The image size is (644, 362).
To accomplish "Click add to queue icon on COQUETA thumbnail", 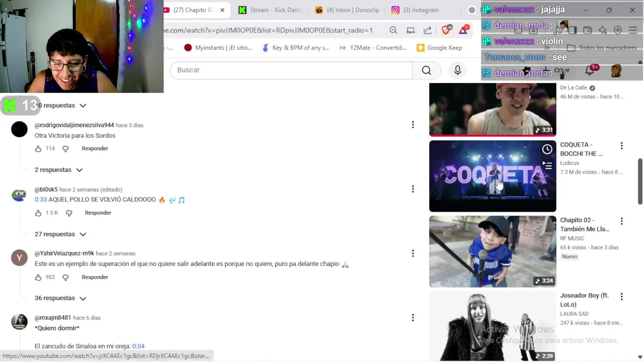I will click(x=547, y=165).
